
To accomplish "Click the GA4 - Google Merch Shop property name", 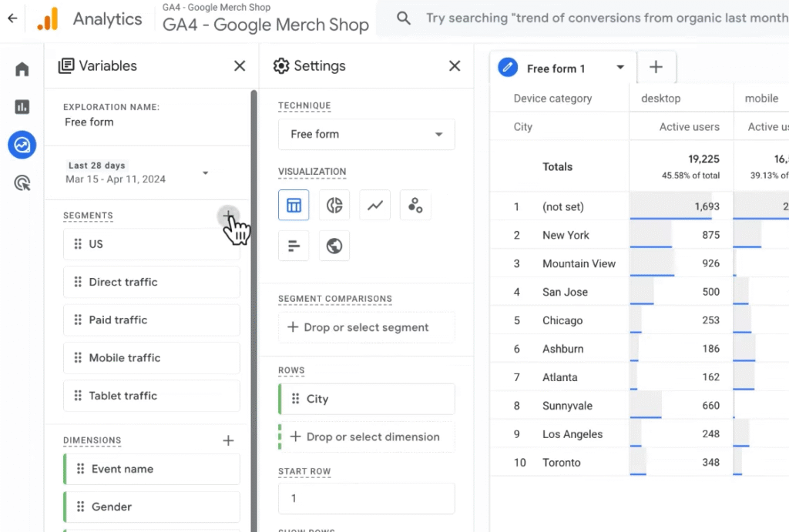I will [266, 25].
